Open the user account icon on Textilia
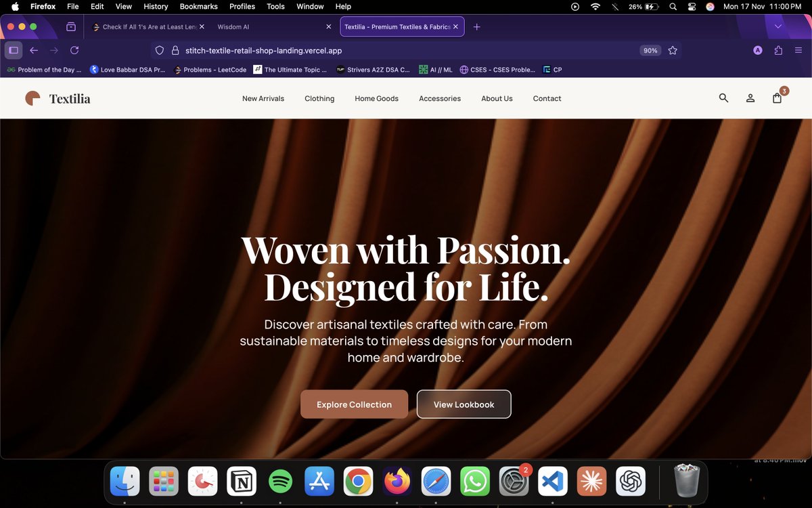 (x=750, y=98)
